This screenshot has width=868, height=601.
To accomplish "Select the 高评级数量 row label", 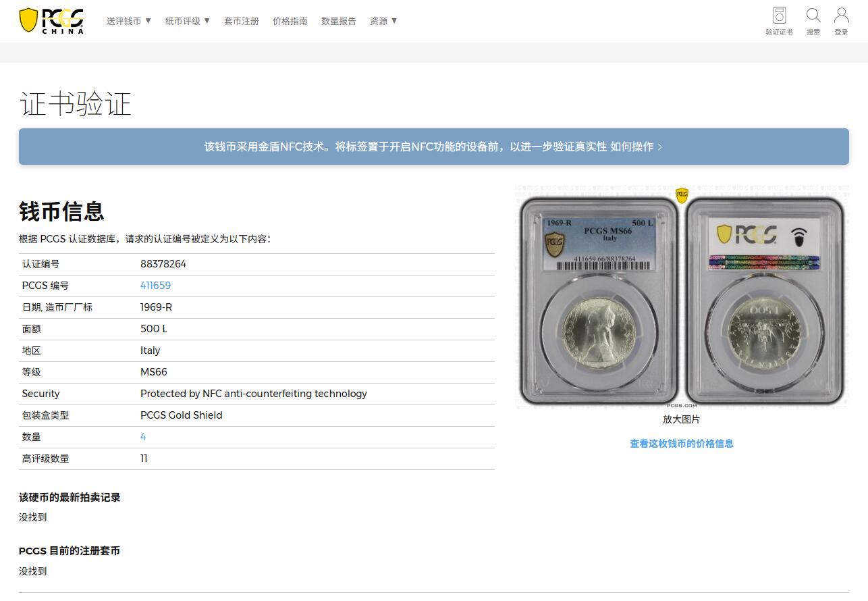I will point(45,459).
